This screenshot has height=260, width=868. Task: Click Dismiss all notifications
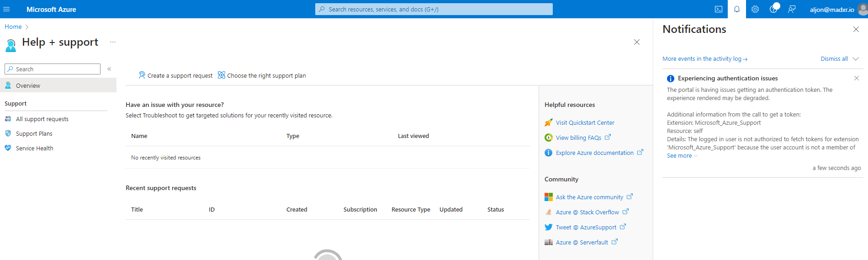click(834, 59)
